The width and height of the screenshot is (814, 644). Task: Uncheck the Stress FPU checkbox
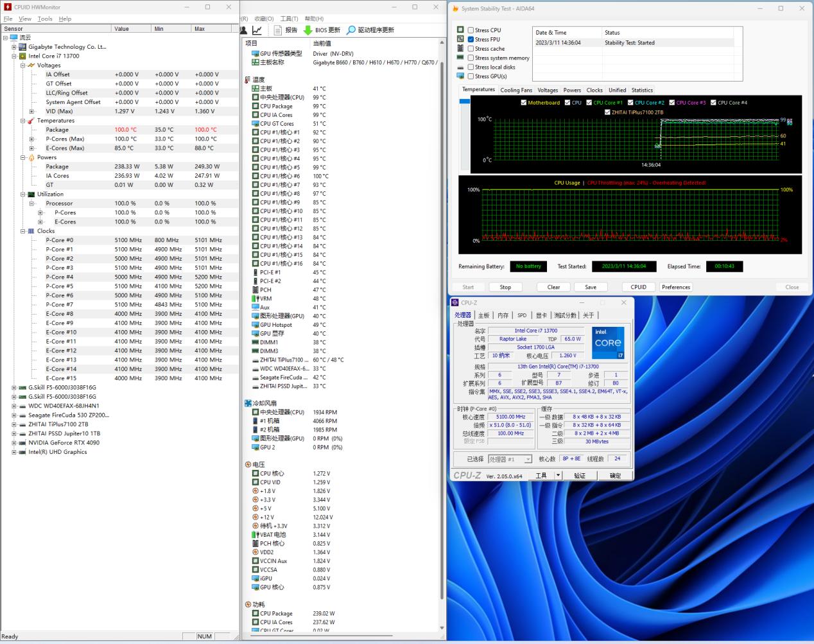[x=471, y=39]
